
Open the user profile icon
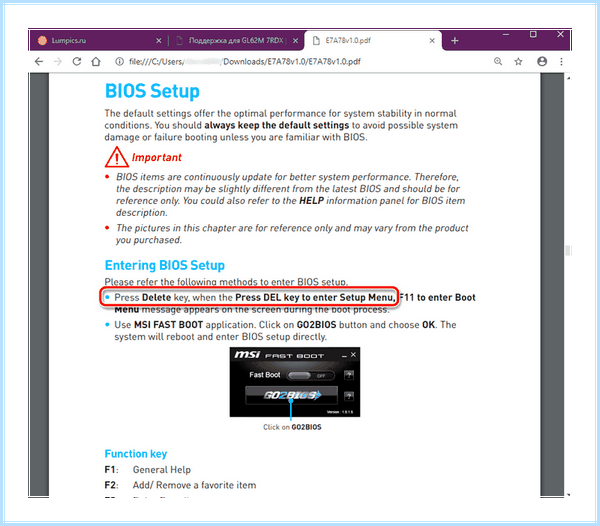(542, 61)
